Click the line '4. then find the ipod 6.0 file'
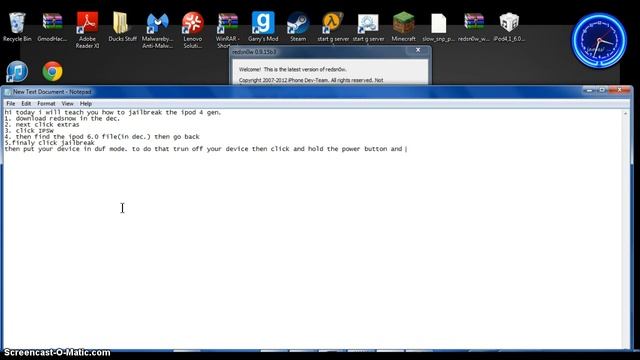This screenshot has height=360, width=640. coord(102,137)
